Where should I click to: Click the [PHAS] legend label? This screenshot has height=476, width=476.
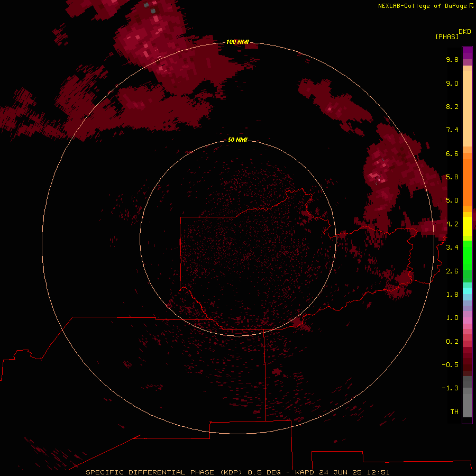click(447, 36)
